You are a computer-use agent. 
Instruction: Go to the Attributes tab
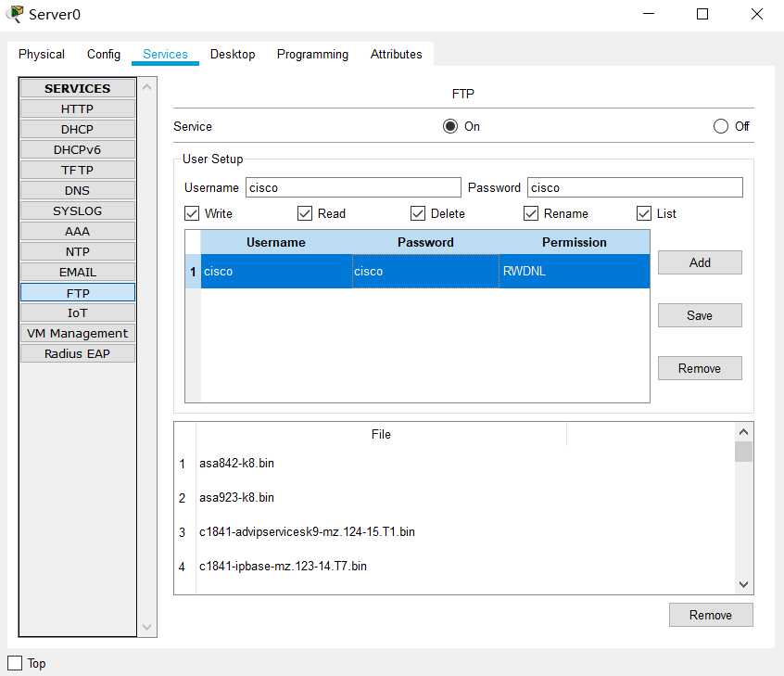point(396,54)
